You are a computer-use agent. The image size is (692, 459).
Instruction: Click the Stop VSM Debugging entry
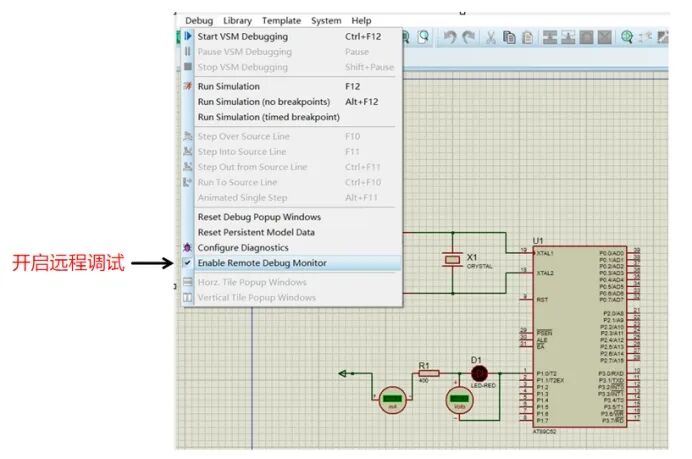coord(291,67)
